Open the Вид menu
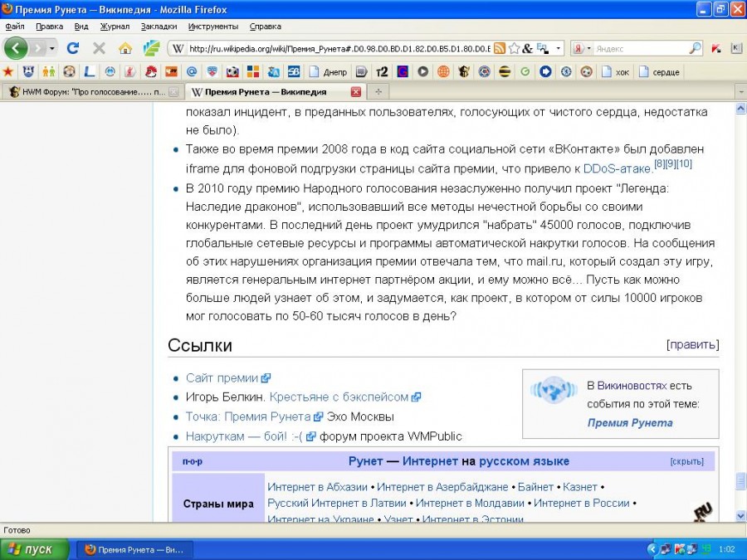Viewport: 747px width, 560px height. [81, 27]
